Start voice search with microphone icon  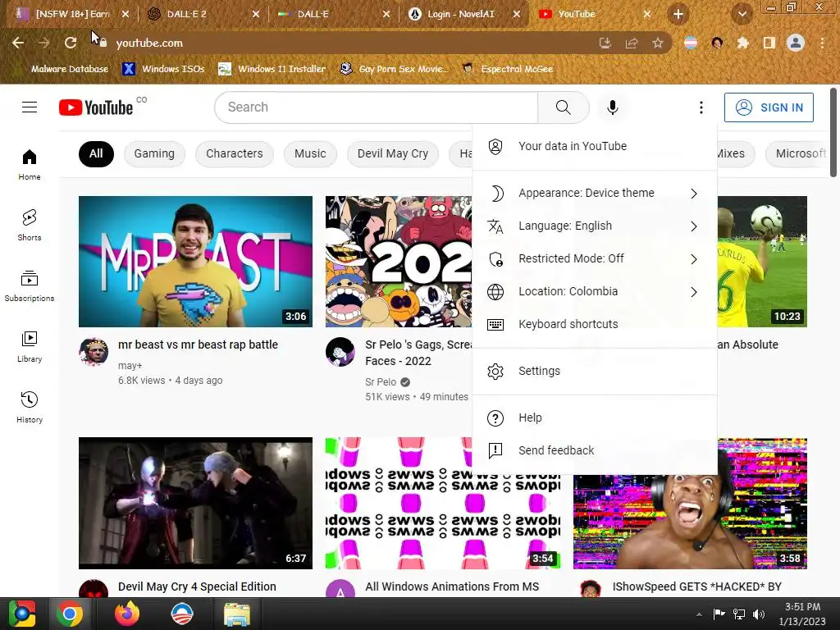pos(612,107)
